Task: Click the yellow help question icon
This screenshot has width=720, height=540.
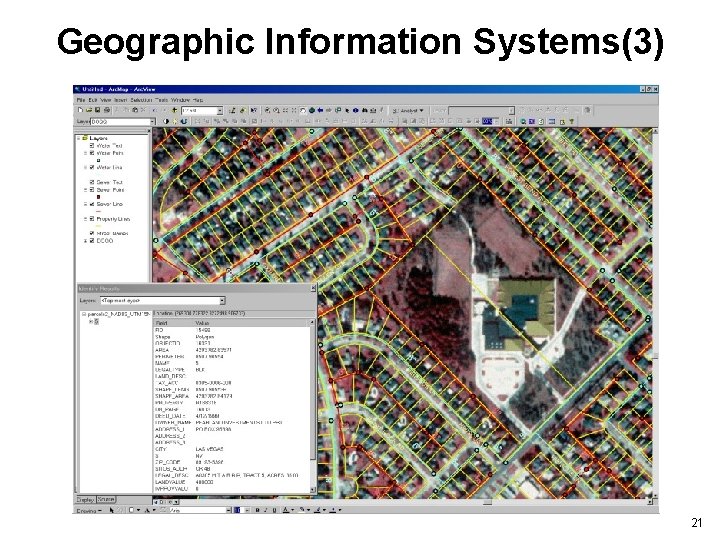Action: 572,122
